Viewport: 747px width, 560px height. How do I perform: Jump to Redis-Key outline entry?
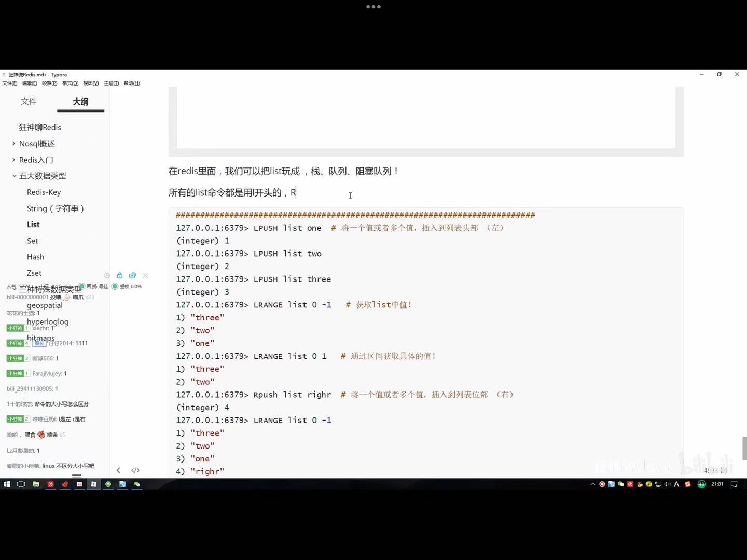click(44, 192)
